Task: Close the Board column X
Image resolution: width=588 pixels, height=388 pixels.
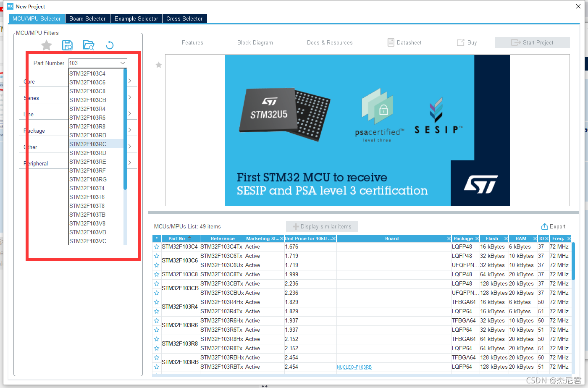Action: (x=449, y=239)
